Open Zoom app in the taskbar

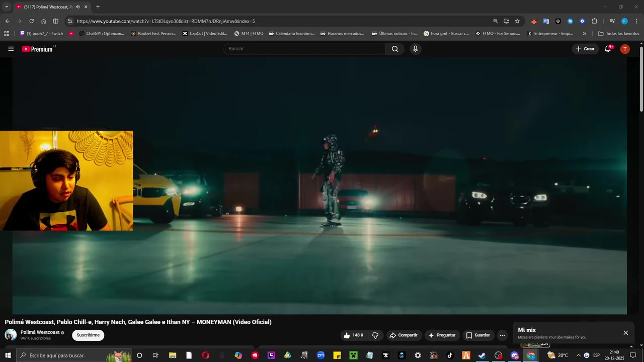320,355
